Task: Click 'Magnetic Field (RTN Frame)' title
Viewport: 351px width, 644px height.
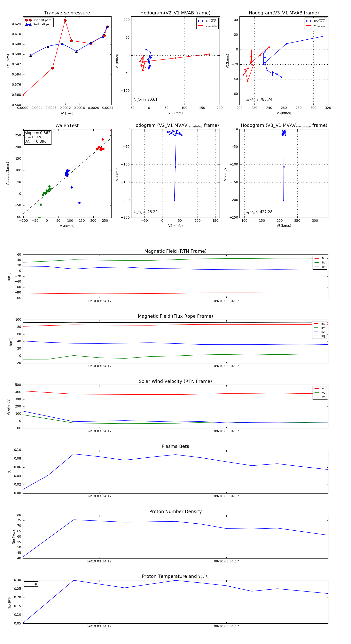Action: click(175, 251)
